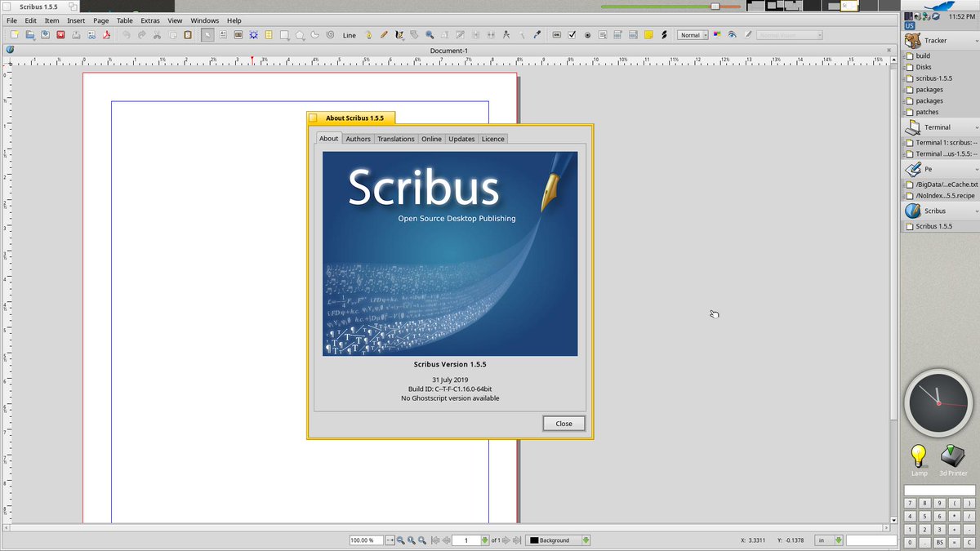The image size is (980, 551).
Task: Collapse the Tracker group in Deskbar
Action: click(x=975, y=40)
